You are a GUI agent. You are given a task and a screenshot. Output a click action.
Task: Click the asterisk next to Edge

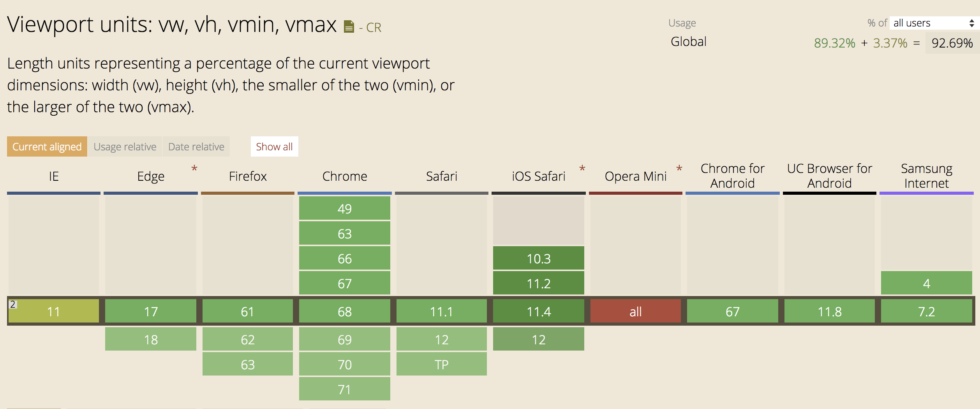[194, 169]
